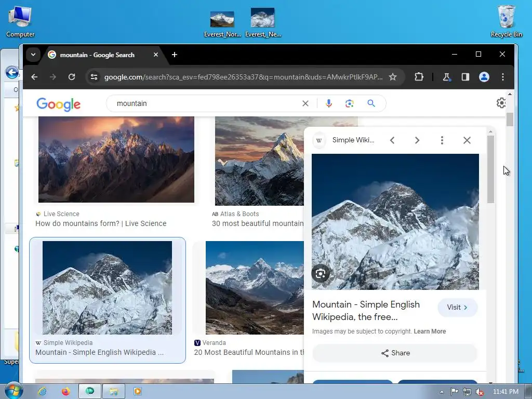Open the Computer desktop icon

(x=20, y=22)
